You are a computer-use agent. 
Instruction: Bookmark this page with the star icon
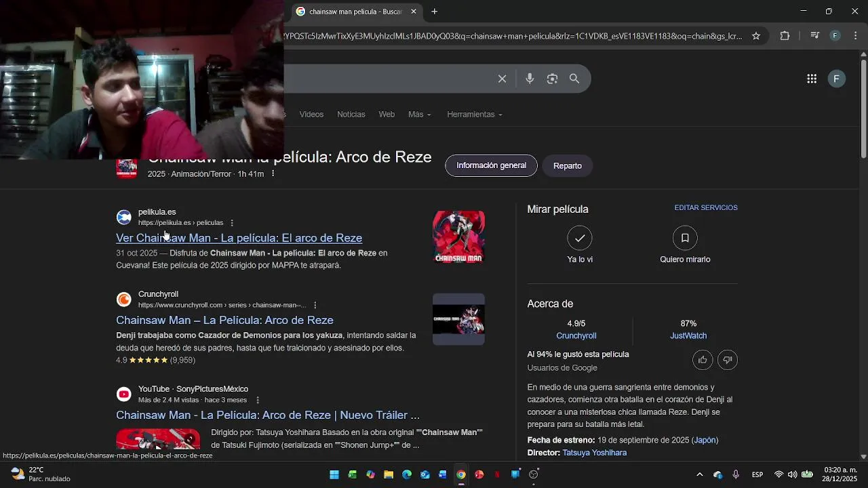pyautogui.click(x=756, y=36)
